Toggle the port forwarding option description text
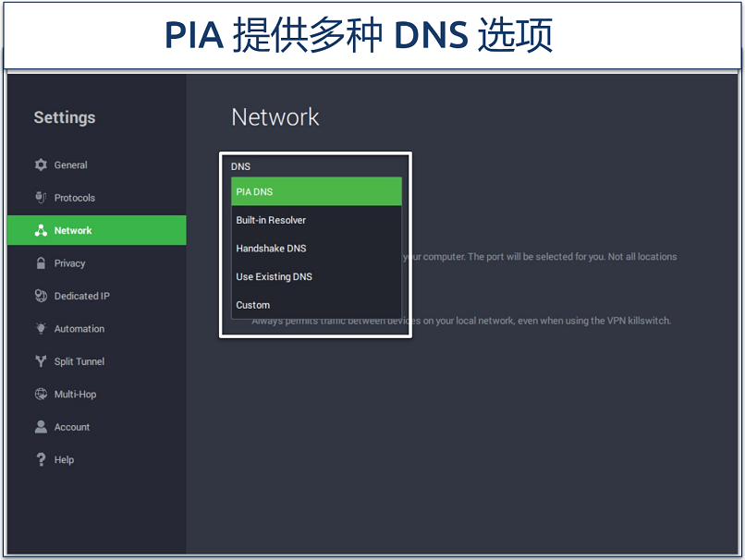 (x=541, y=257)
